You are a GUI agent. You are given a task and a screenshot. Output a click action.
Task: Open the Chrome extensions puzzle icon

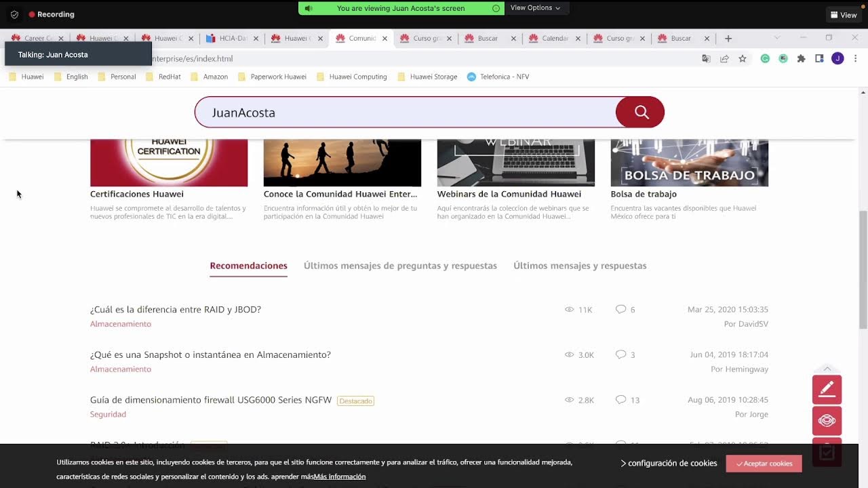802,59
